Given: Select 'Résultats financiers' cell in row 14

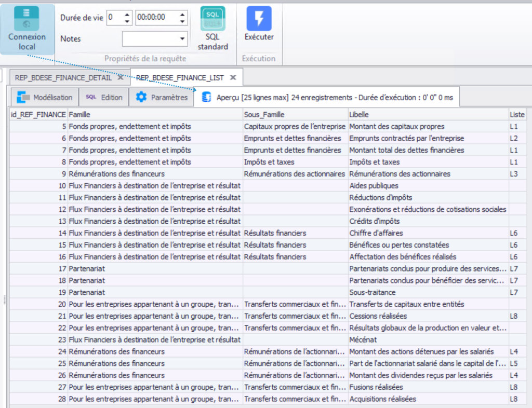Looking at the screenshot, I should pos(296,233).
